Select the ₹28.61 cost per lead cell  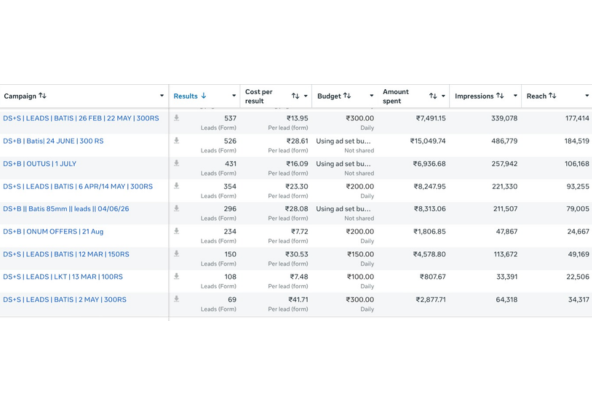(x=297, y=141)
